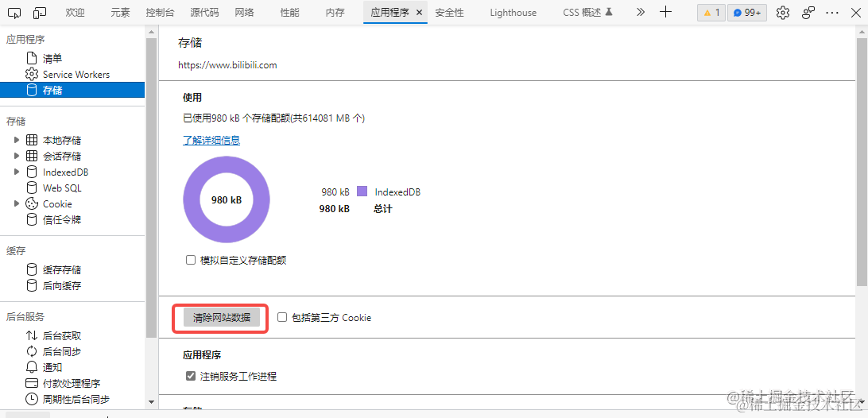Click the feedback person icon
868x418 pixels.
tap(808, 13)
